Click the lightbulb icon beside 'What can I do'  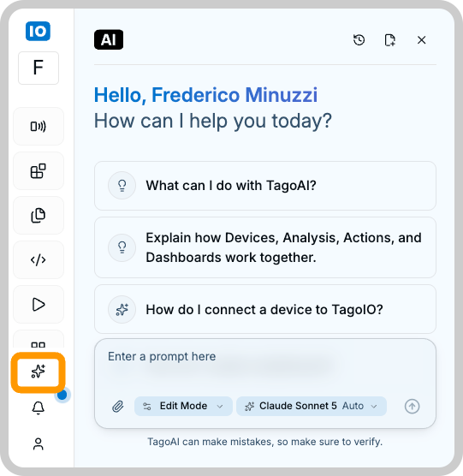[122, 186]
